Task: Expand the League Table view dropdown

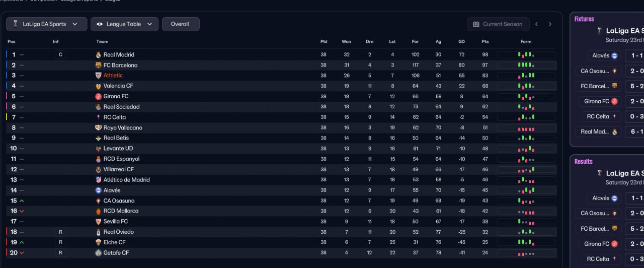Action: click(124, 24)
